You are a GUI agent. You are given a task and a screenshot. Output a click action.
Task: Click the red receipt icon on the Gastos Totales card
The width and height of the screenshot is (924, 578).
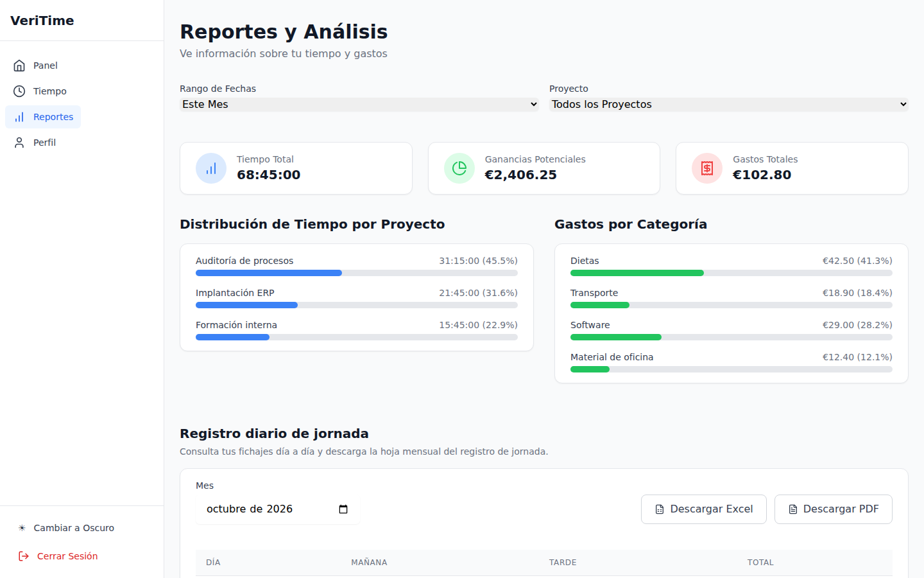pos(707,168)
